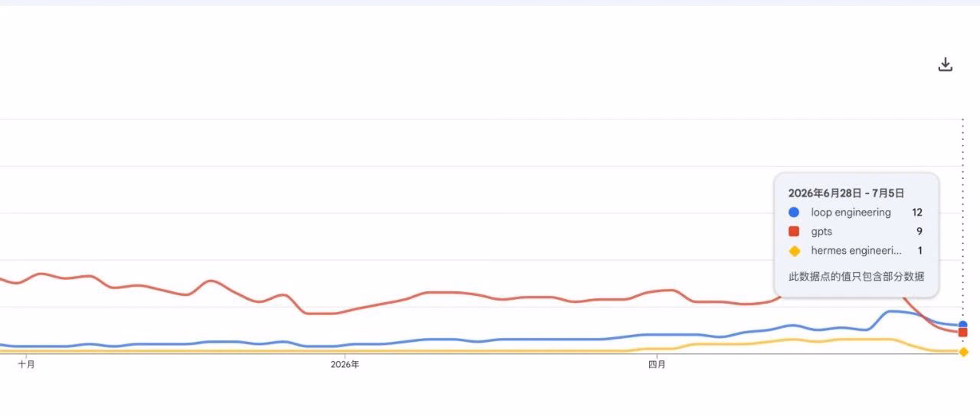Download the trends chart data
The image size is (980, 416).
[945, 65]
